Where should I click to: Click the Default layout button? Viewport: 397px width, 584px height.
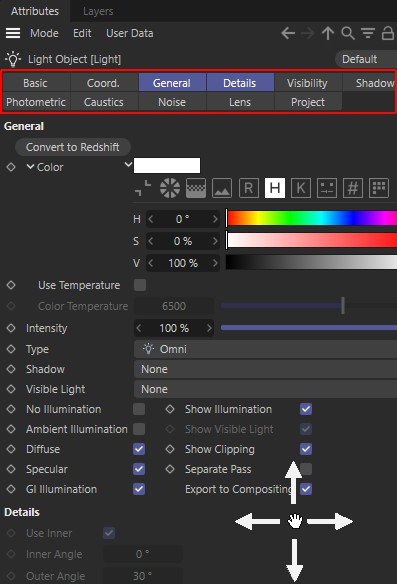point(366,59)
